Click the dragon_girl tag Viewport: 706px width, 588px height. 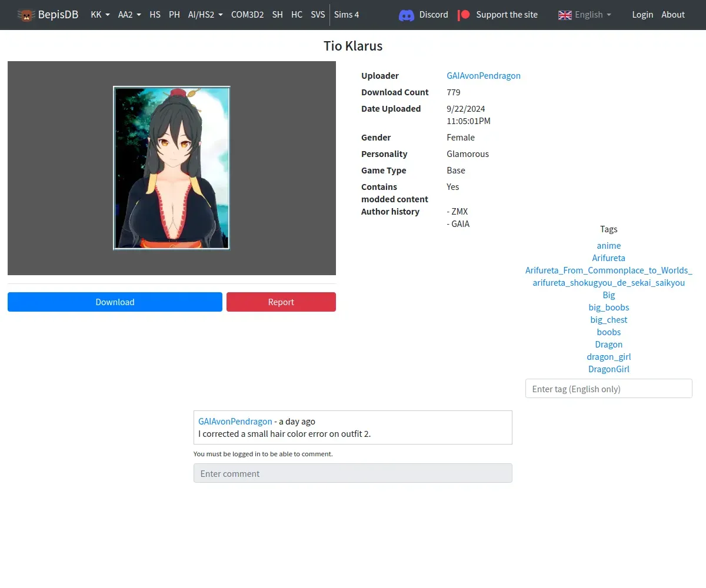609,356
